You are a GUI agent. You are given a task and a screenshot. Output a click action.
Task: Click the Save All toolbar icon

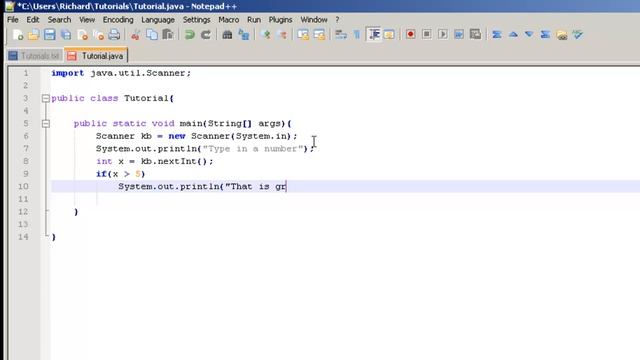tap(66, 35)
